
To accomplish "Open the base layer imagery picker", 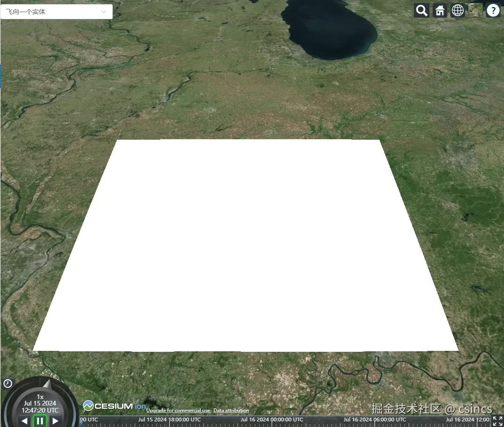I will point(475,11).
